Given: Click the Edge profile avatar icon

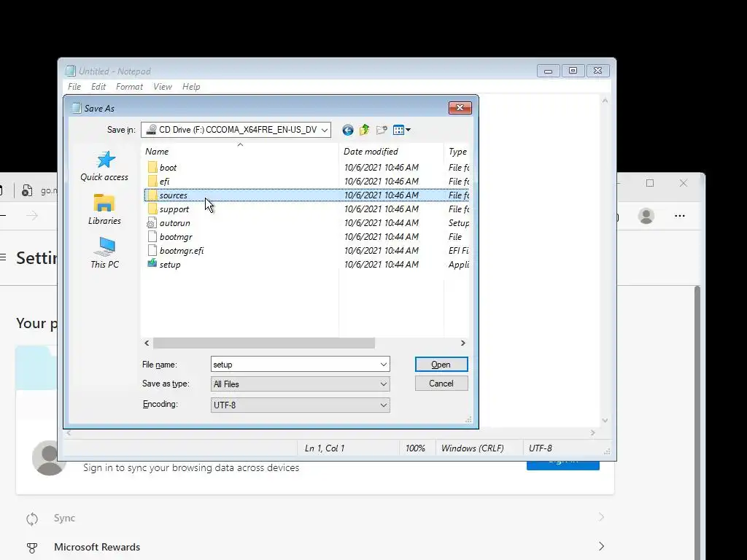Looking at the screenshot, I should [646, 216].
